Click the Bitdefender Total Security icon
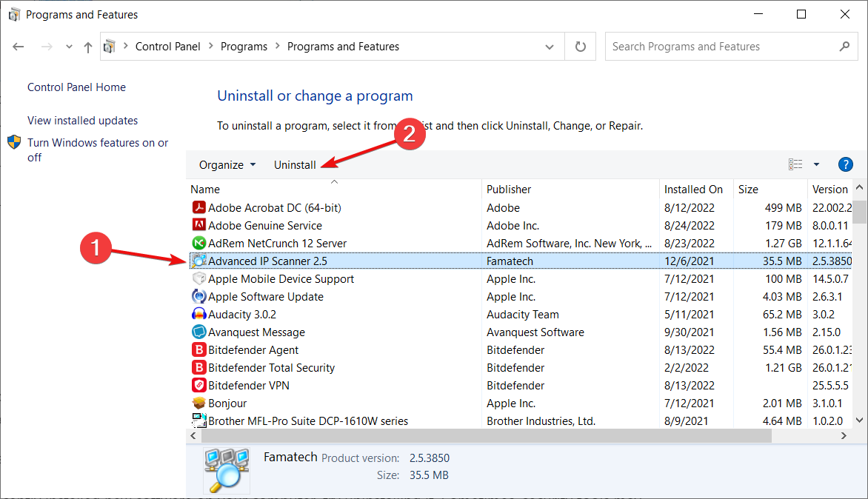The height and width of the screenshot is (499, 868). (x=198, y=367)
